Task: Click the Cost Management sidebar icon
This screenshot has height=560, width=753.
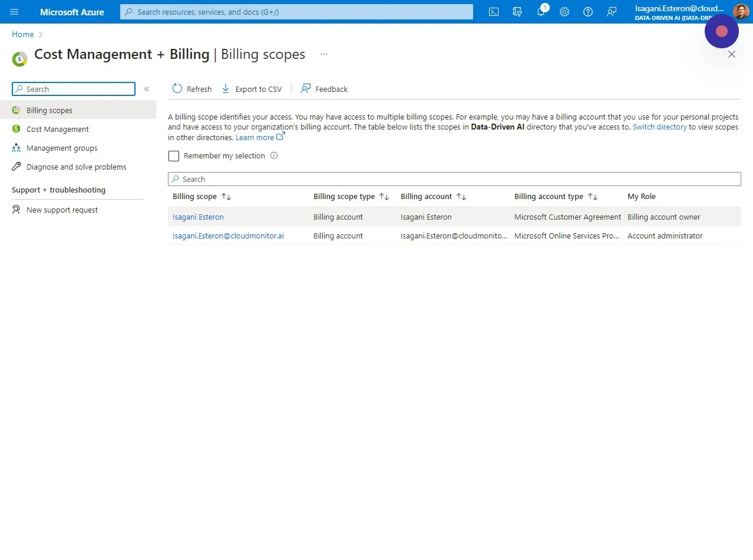Action: click(x=16, y=129)
